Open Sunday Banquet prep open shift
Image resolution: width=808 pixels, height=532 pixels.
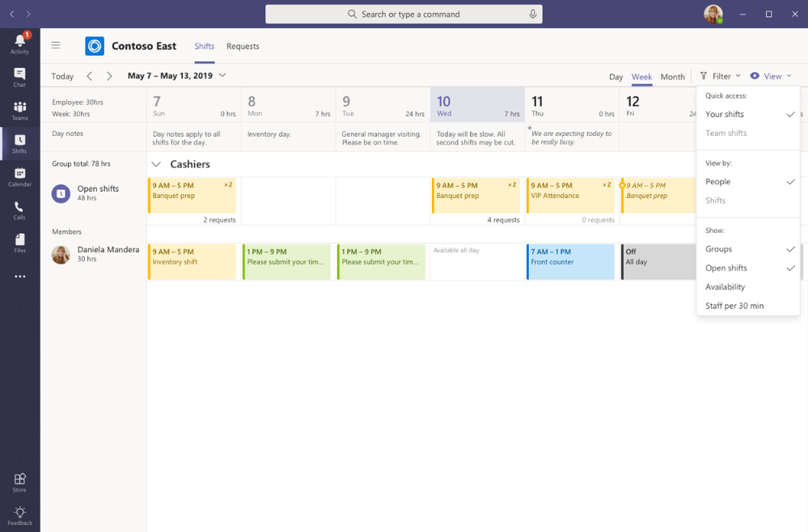click(192, 195)
